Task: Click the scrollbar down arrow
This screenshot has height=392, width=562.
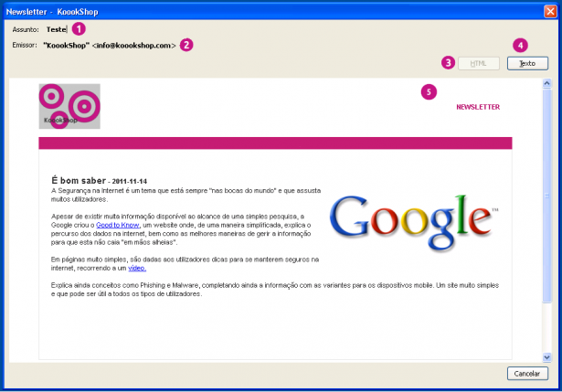Action: [x=546, y=357]
